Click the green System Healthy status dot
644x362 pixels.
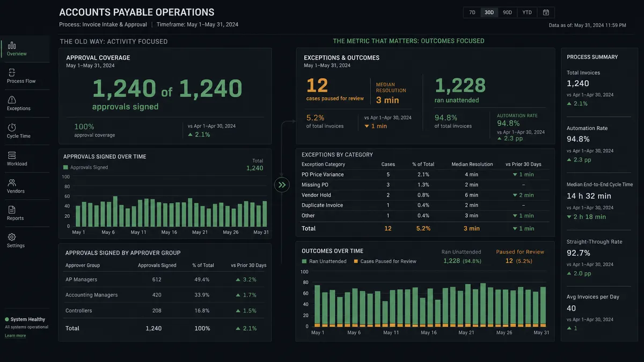pyautogui.click(x=7, y=320)
